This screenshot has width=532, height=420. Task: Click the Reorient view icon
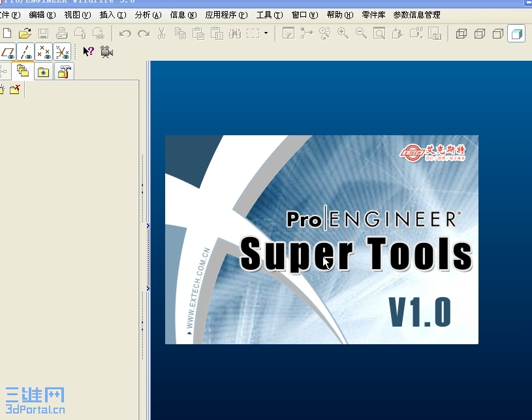pyautogui.click(x=398, y=33)
